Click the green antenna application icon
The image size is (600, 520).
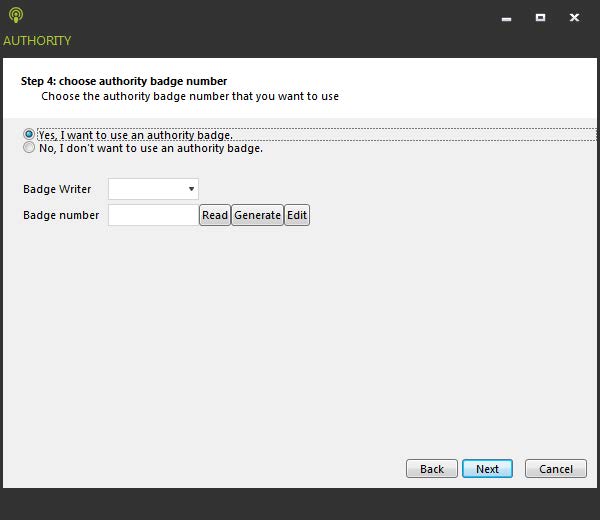(x=14, y=16)
